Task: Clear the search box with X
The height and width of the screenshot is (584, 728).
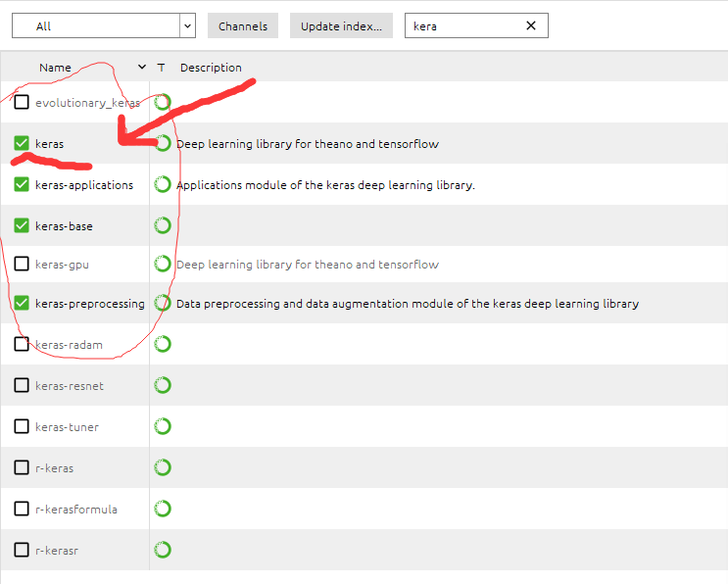Action: click(x=531, y=25)
